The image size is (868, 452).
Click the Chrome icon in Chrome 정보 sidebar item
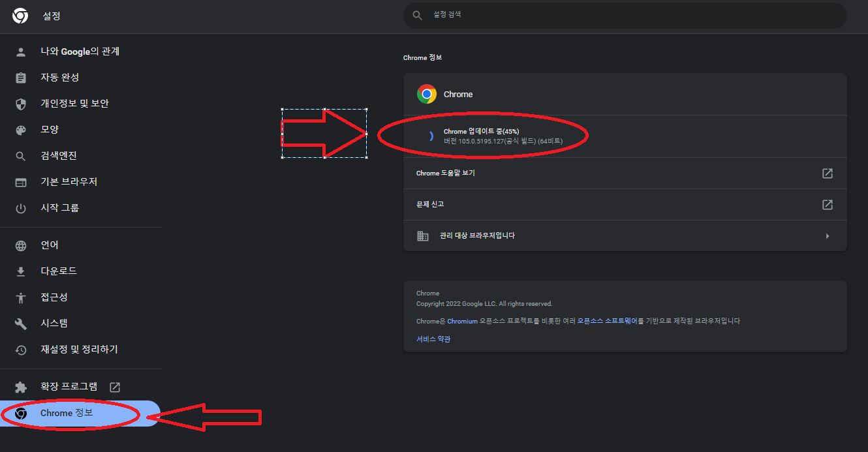(21, 413)
